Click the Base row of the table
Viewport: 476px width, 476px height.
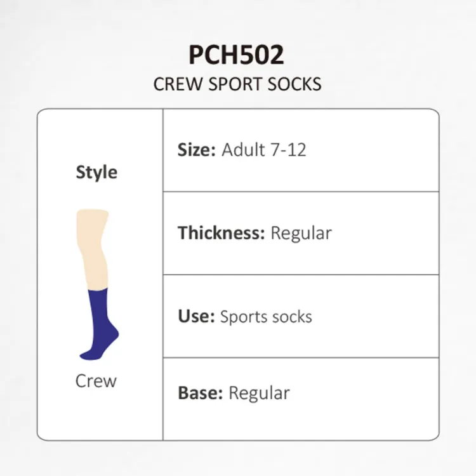point(301,399)
